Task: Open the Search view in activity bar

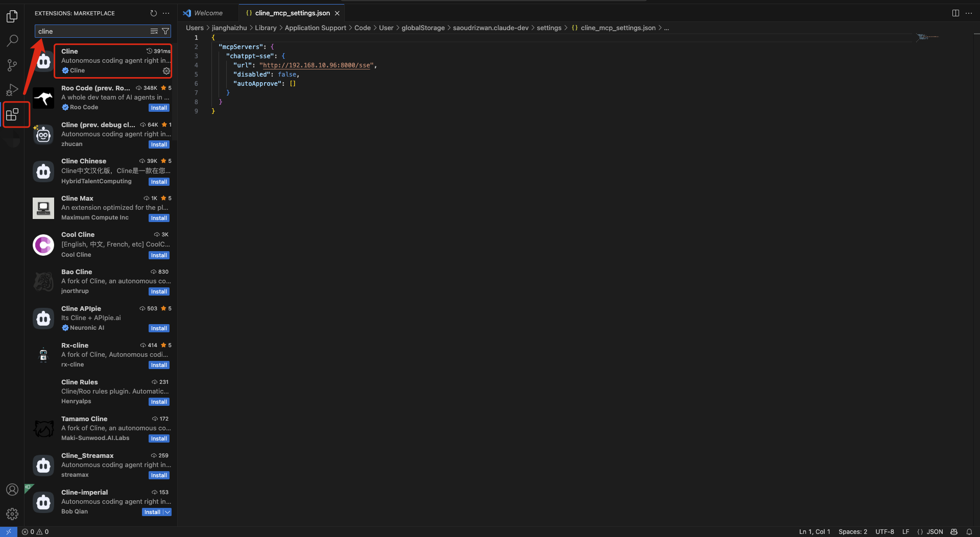Action: (12, 40)
